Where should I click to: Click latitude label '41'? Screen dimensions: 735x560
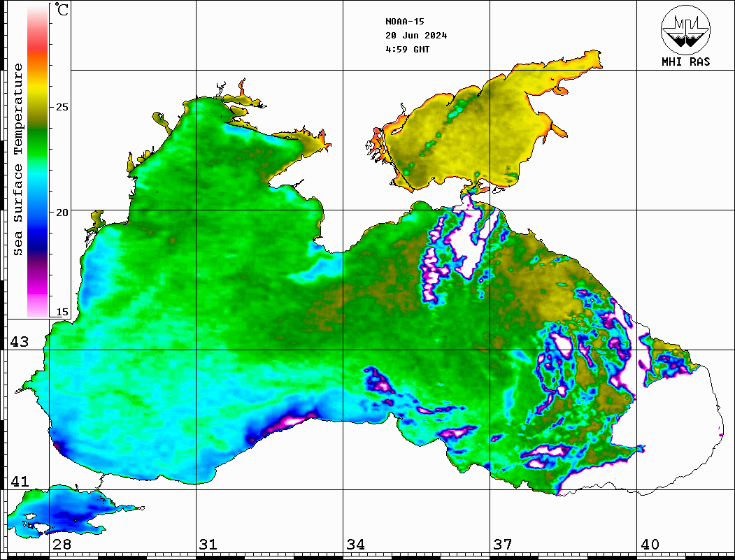[x=20, y=482]
